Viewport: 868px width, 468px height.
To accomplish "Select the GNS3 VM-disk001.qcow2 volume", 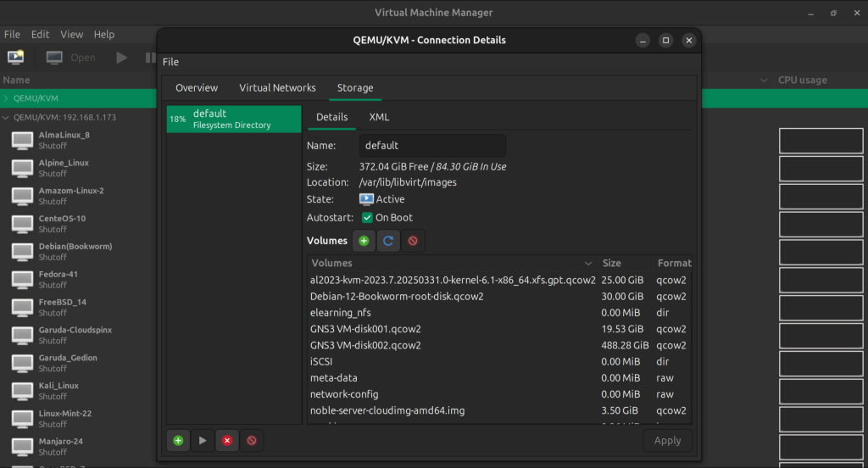I will pos(499,329).
